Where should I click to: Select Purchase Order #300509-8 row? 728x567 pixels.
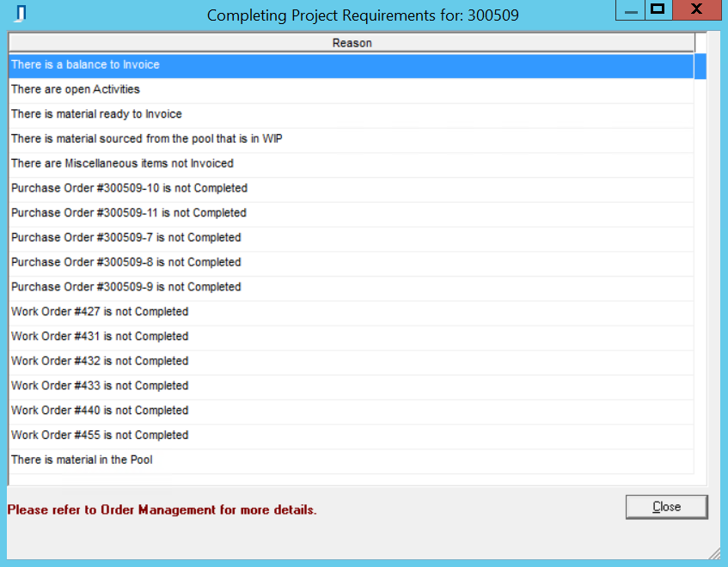352,262
